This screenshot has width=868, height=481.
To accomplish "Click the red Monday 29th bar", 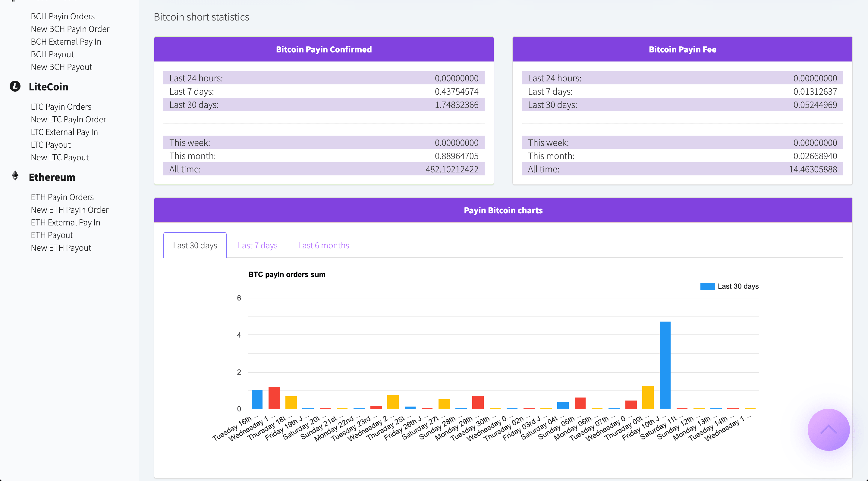I will coord(478,402).
